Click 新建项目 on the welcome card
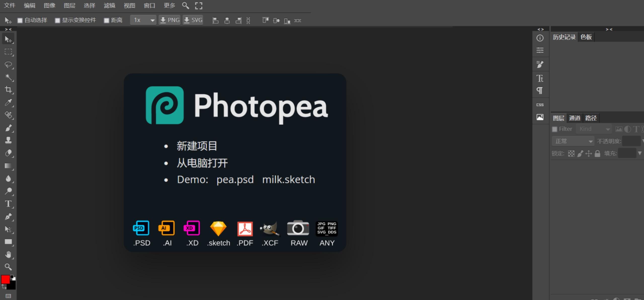 pyautogui.click(x=197, y=146)
